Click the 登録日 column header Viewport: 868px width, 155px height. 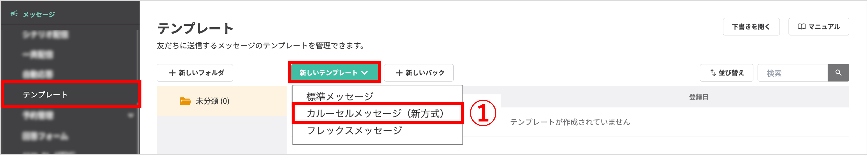click(x=698, y=97)
